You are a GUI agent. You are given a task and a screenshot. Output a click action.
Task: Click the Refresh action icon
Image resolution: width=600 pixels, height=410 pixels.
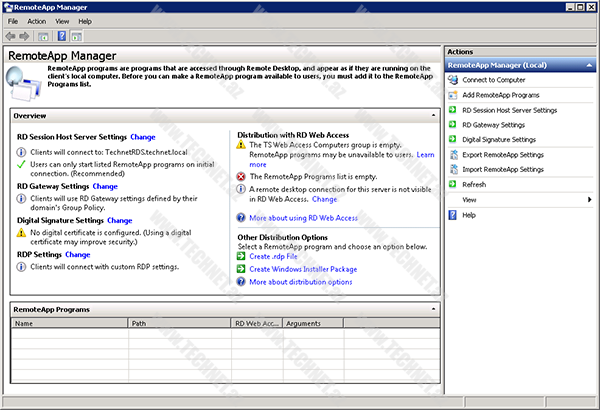pyautogui.click(x=453, y=185)
